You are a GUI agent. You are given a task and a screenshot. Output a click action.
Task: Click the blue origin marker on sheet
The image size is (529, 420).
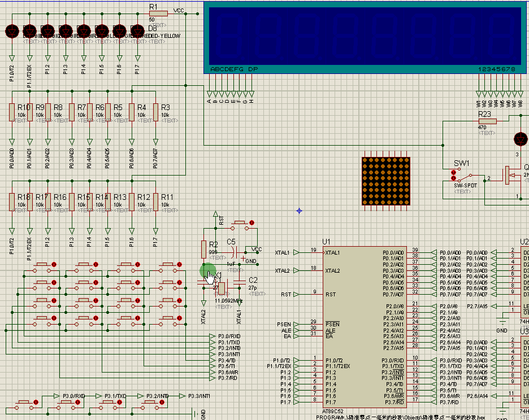[299, 211]
